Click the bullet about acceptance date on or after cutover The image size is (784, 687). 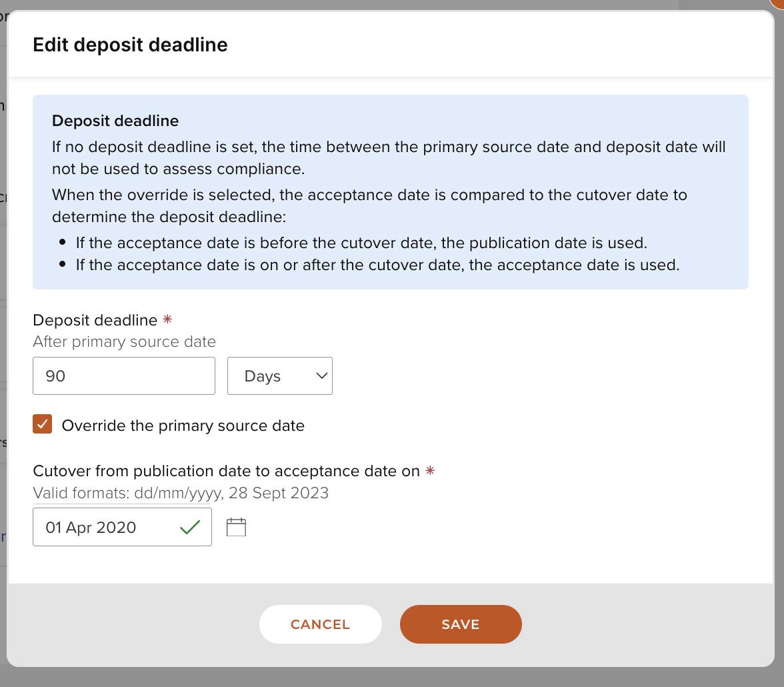pos(377,265)
